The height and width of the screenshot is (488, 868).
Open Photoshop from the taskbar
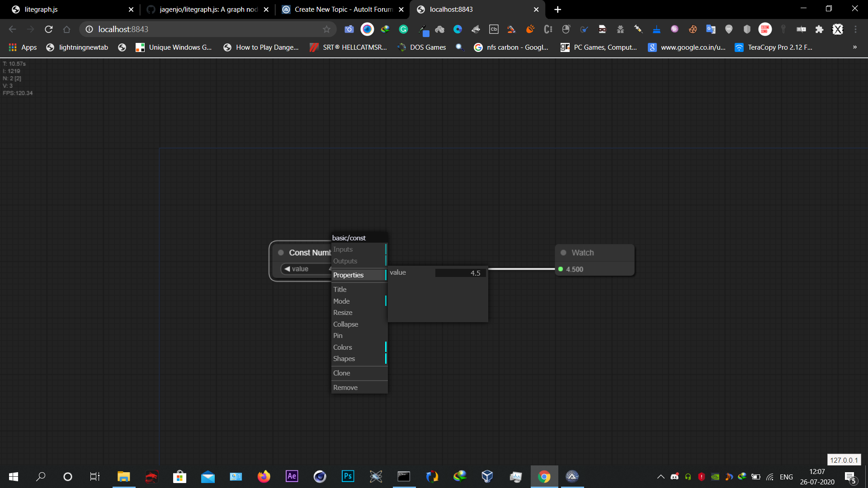coord(348,476)
